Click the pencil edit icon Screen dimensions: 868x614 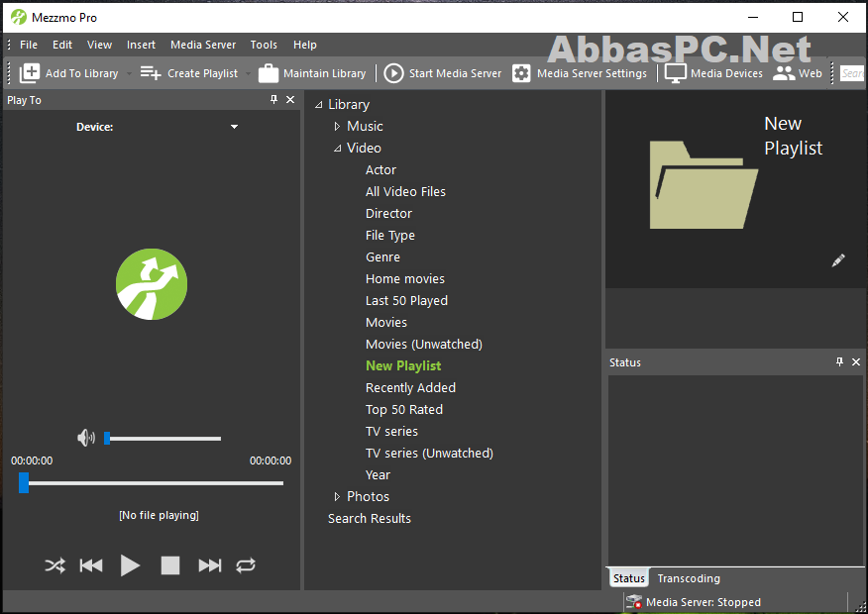pyautogui.click(x=838, y=260)
